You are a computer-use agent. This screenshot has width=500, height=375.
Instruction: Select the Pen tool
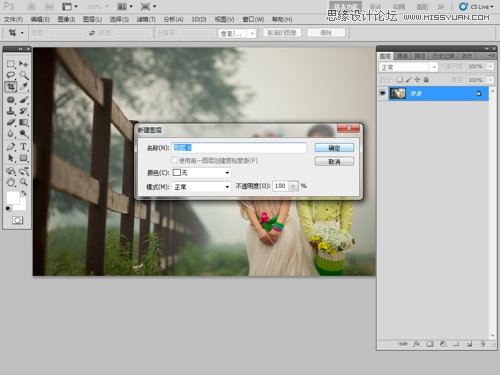11,147
